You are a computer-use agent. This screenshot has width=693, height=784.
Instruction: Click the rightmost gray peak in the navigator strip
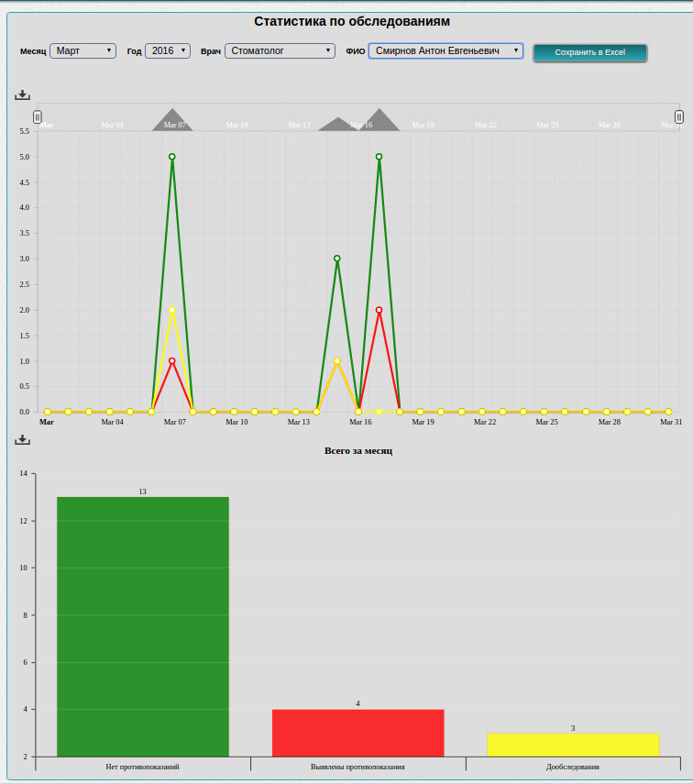[379, 121]
